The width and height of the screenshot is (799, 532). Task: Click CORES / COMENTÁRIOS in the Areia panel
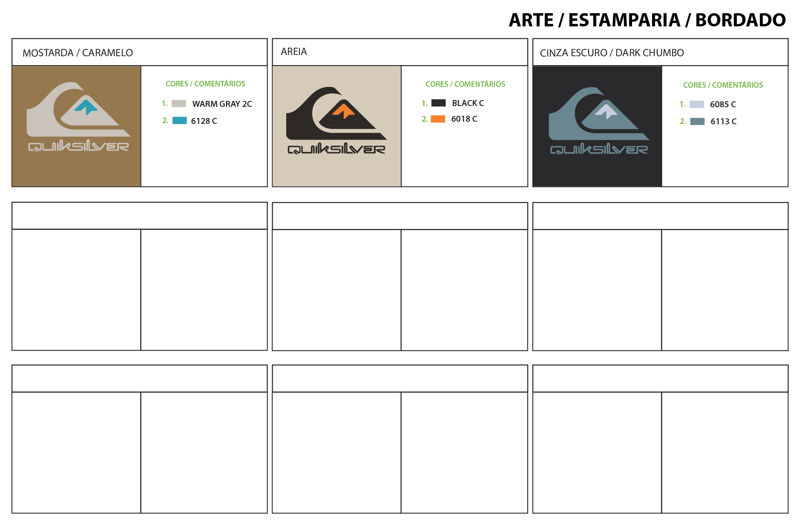(x=465, y=84)
